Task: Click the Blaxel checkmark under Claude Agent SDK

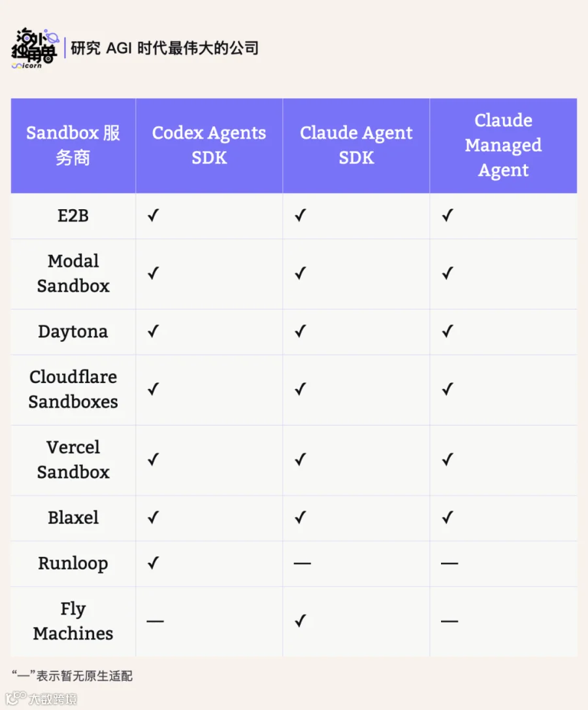Action: click(x=301, y=517)
